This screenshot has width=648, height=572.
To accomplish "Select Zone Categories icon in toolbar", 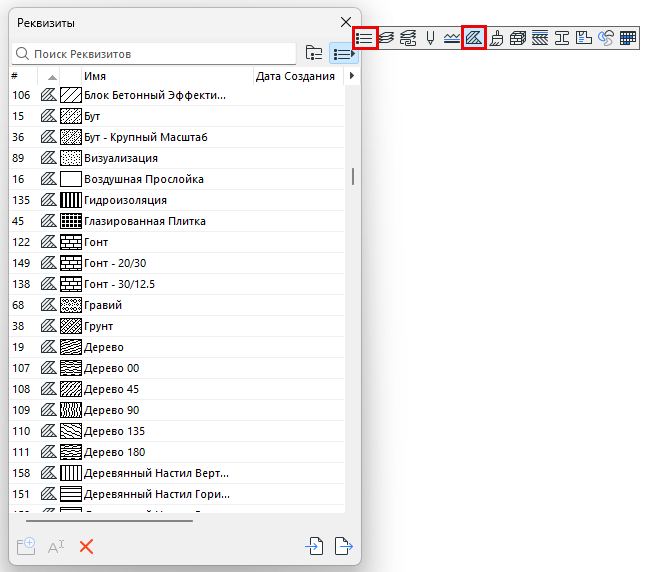I will tap(584, 38).
